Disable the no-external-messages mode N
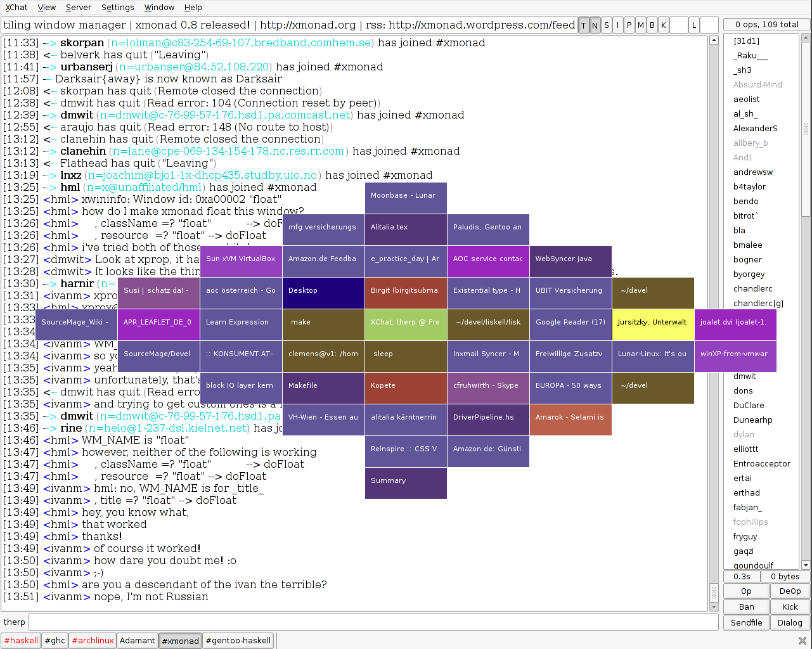This screenshot has width=812, height=649. 595,25
